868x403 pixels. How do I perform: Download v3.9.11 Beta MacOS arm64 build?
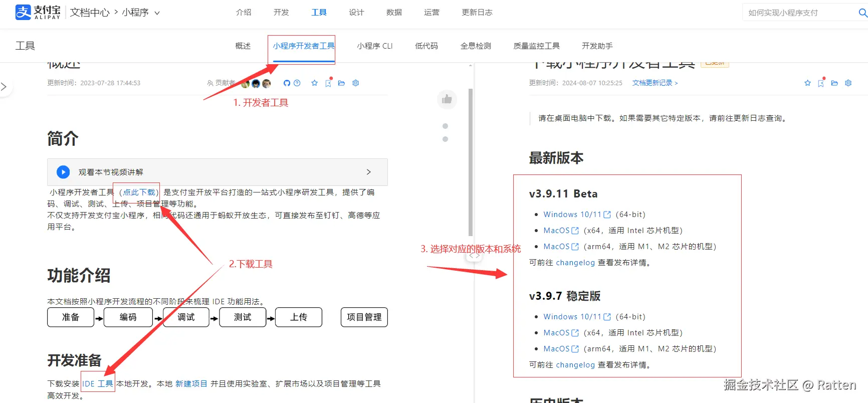(561, 247)
